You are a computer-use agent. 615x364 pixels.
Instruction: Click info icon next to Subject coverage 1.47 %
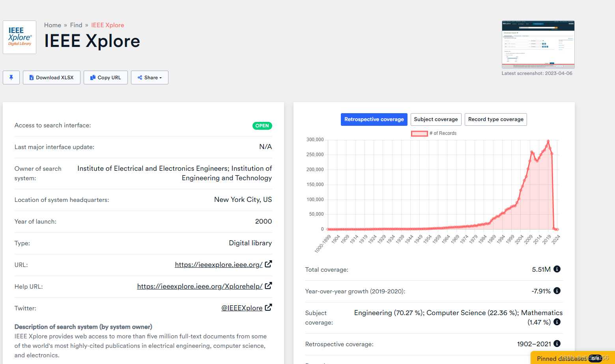click(557, 322)
